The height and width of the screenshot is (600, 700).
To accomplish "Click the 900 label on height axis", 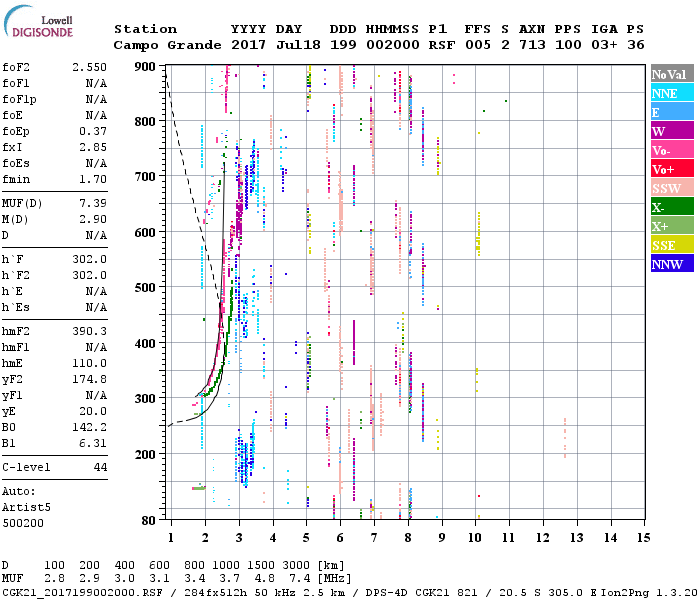I will click(x=146, y=66).
